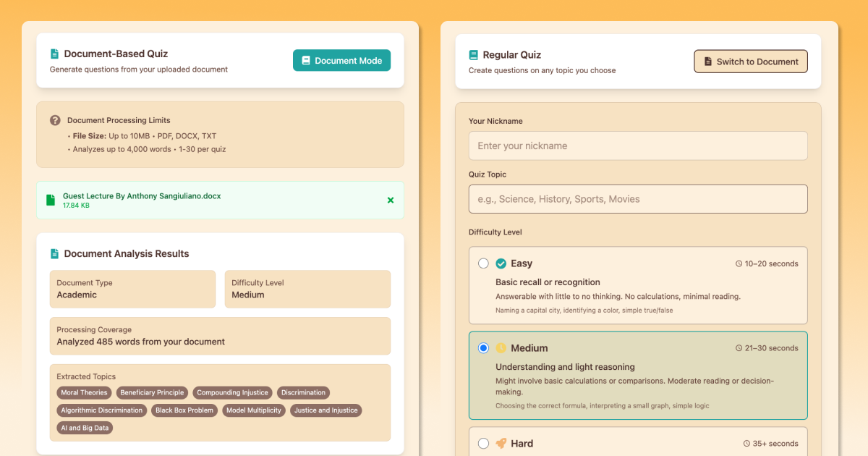Focus the Your Nickname input field
The image size is (868, 456).
click(638, 145)
